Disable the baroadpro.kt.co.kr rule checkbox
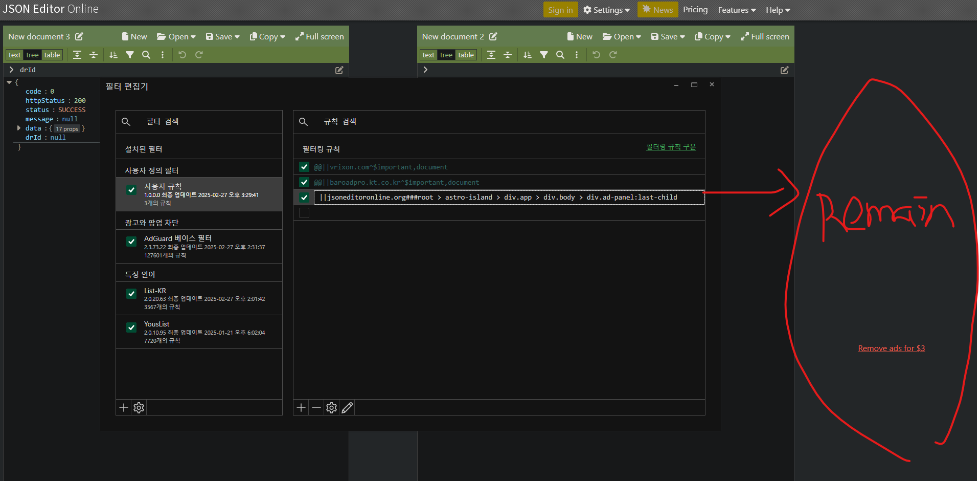The height and width of the screenshot is (481, 980). click(x=304, y=182)
